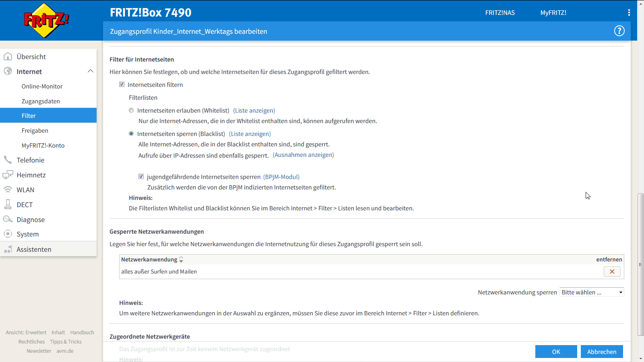Open Newsletter footer link
The image size is (644, 362).
pyautogui.click(x=39, y=351)
